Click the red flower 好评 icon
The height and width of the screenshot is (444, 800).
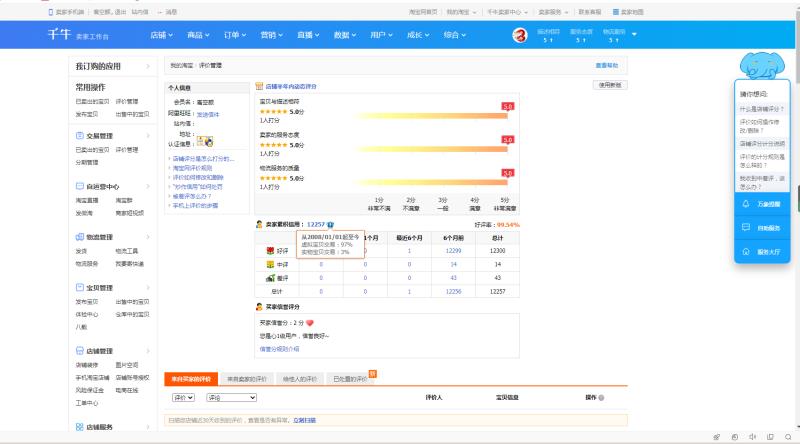[270, 251]
